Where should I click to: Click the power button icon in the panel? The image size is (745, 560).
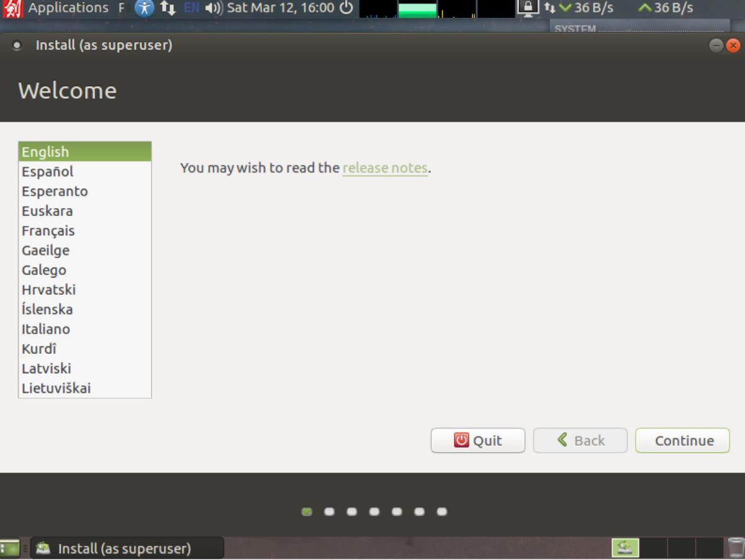click(x=345, y=8)
